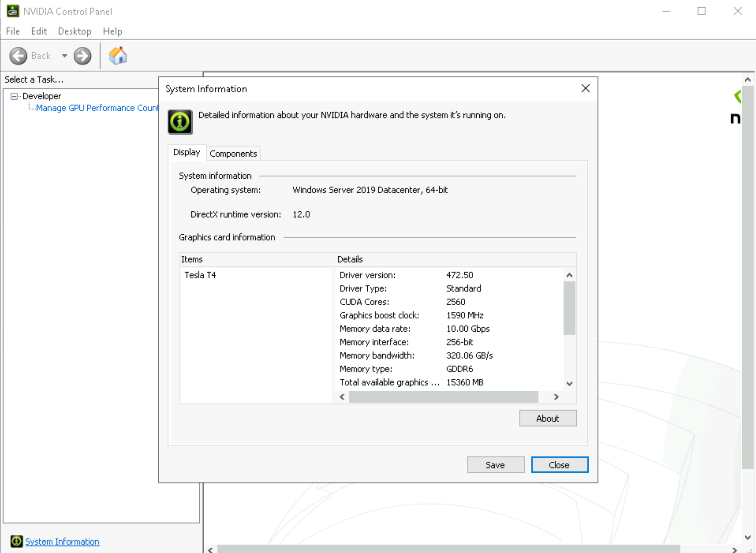Save the system information
Screen dimensions: 756x553
[496, 464]
